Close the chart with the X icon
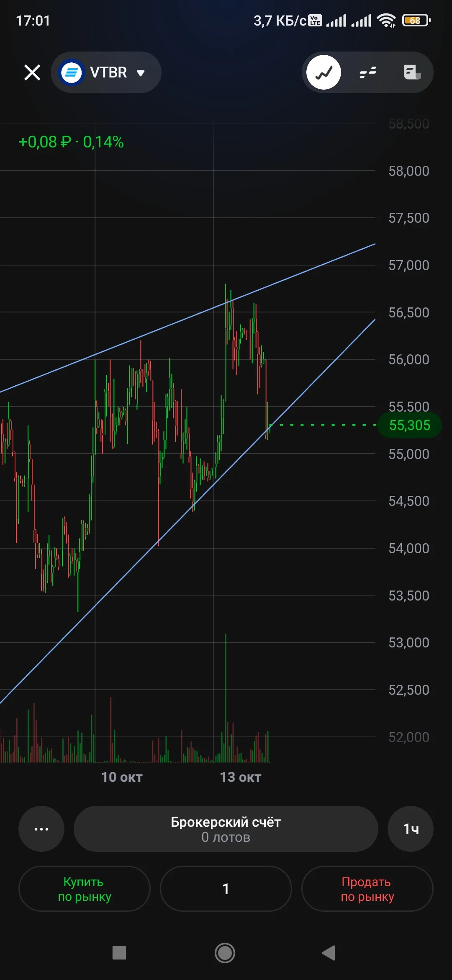Screen dimensions: 452x980 [32, 72]
